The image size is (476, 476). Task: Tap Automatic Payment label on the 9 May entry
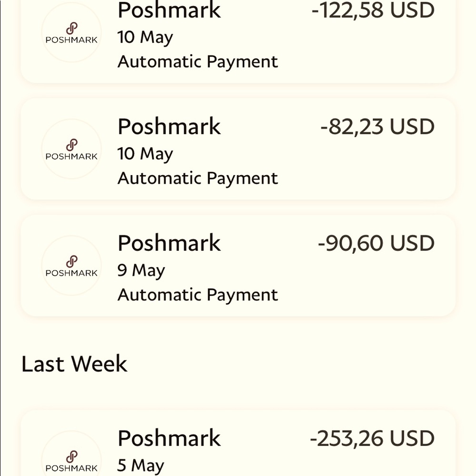pyautogui.click(x=198, y=295)
